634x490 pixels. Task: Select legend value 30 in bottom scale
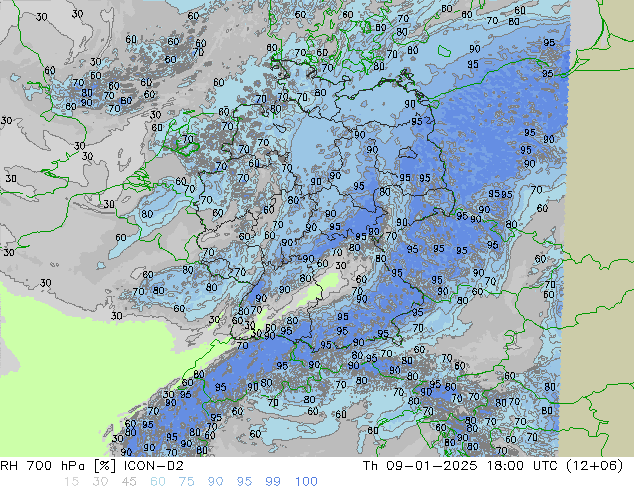[x=100, y=482]
